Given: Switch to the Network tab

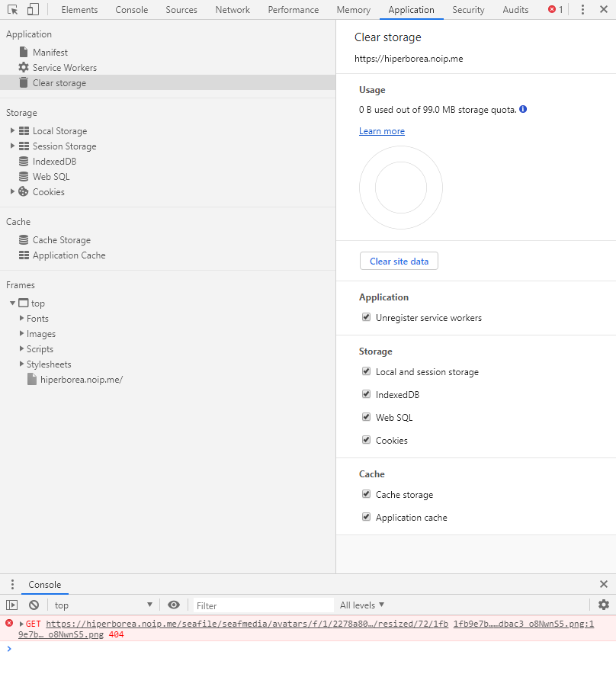Looking at the screenshot, I should (x=233, y=10).
